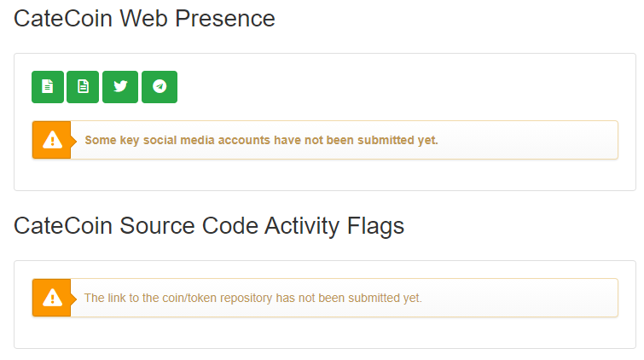Screen dimensions: 644x360
Task: Click the white bird glyph inside green button
Action: (x=120, y=86)
